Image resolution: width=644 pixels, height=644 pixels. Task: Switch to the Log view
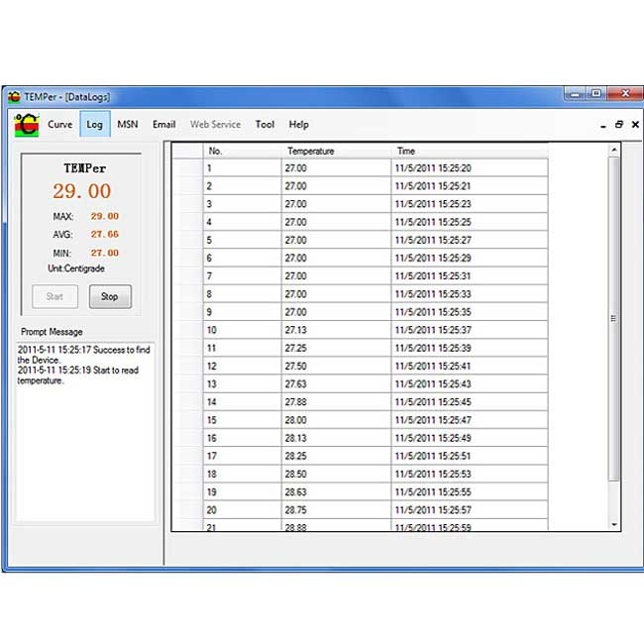tap(94, 125)
